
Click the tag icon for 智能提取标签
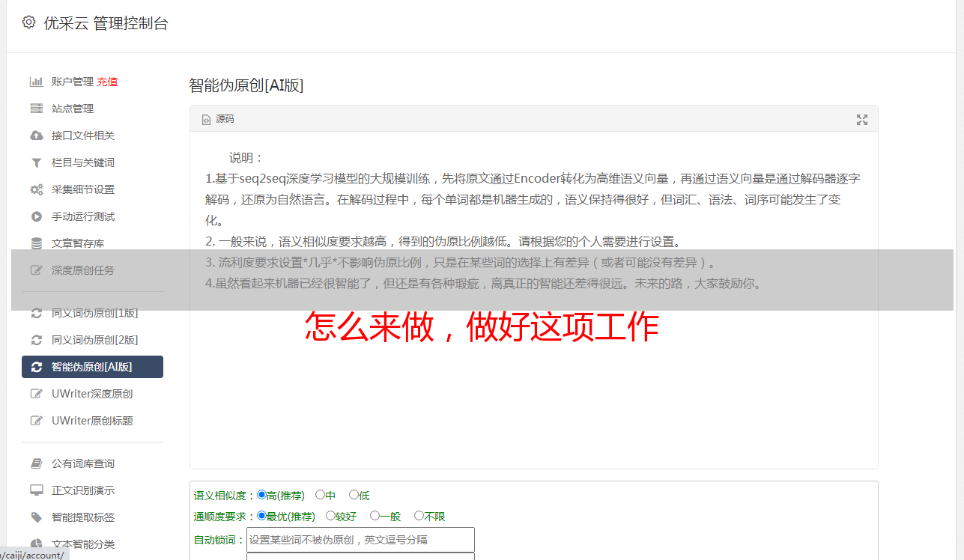point(36,517)
